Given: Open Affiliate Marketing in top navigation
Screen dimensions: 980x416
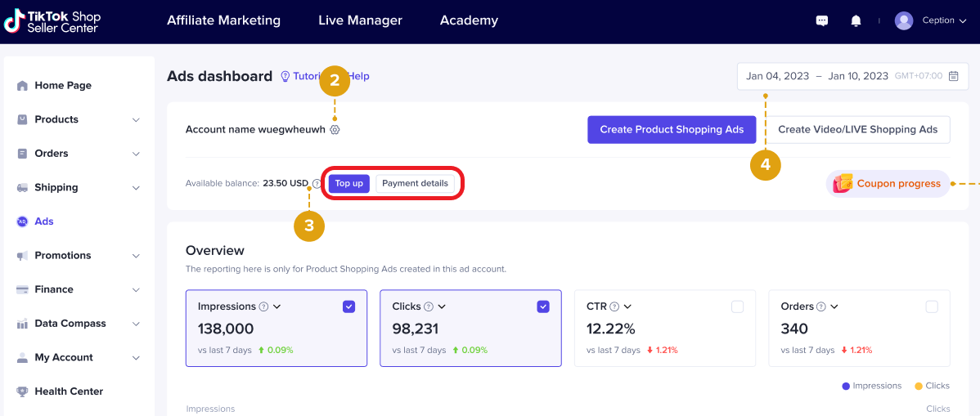Looking at the screenshot, I should point(223,20).
